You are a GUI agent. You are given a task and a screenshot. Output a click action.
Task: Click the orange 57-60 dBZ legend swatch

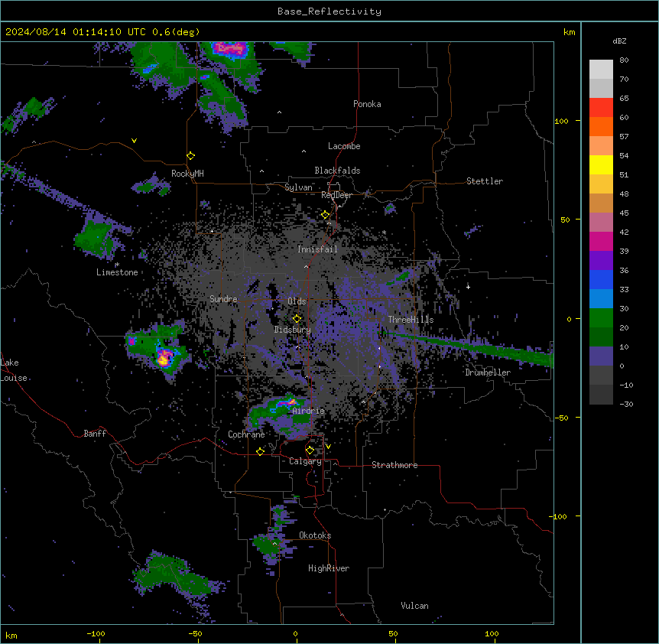point(601,126)
